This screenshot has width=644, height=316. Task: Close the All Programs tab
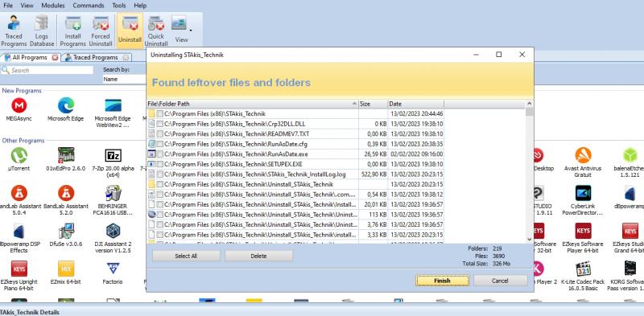point(55,57)
